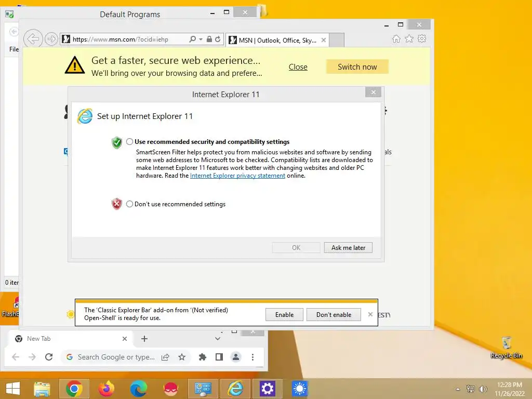This screenshot has height=399, width=532.
Task: Click back arrow in Default Programs window
Action: pos(14,32)
